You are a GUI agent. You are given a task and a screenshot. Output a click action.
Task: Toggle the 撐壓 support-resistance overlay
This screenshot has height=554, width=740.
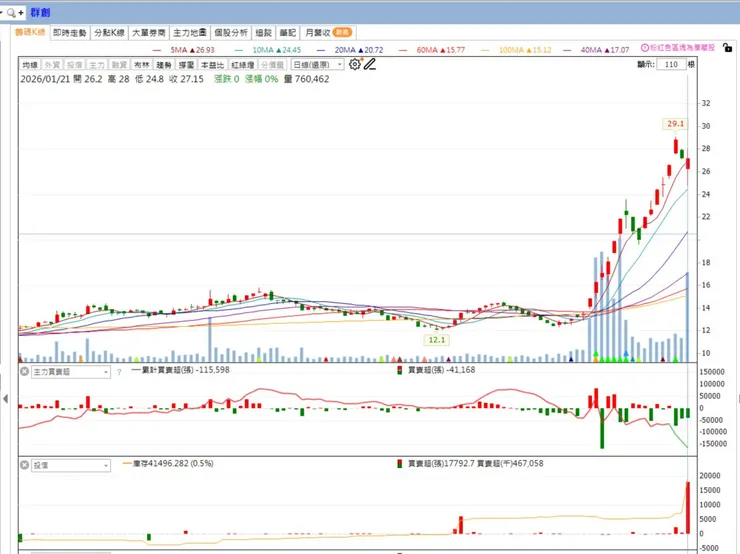pos(186,65)
